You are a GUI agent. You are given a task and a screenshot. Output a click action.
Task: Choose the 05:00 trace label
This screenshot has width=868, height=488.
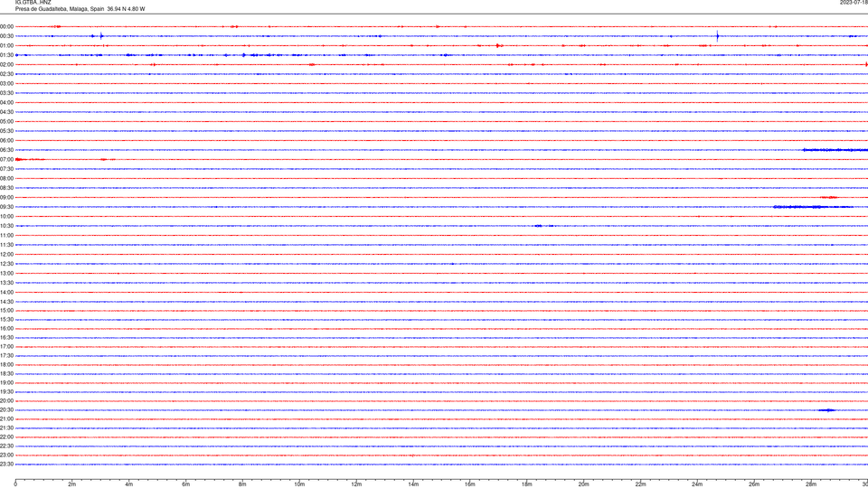6,121
